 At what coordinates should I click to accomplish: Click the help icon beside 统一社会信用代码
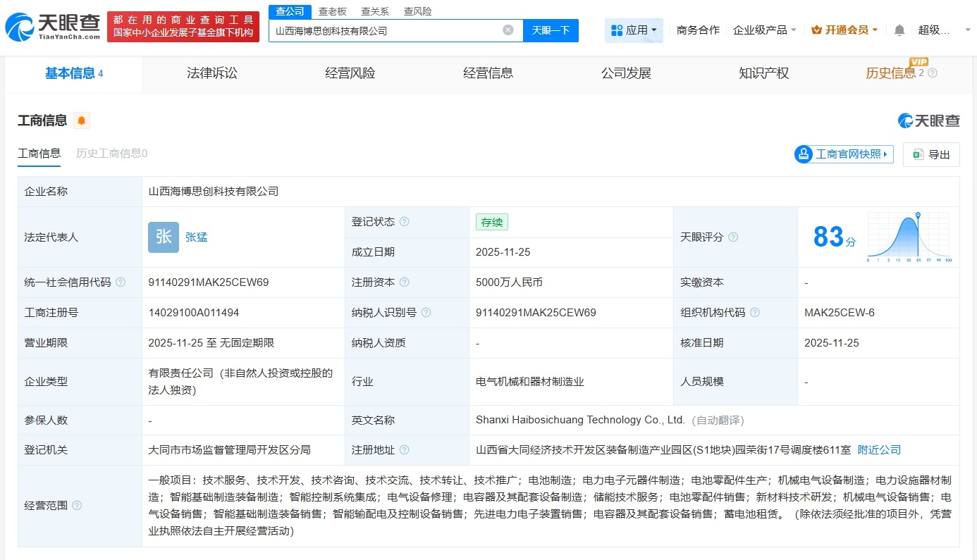pyautogui.click(x=119, y=282)
